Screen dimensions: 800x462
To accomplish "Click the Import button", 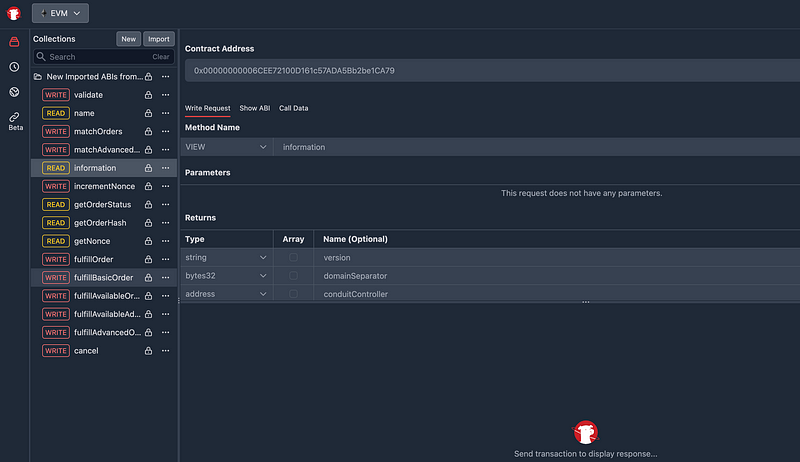I will 158,39.
